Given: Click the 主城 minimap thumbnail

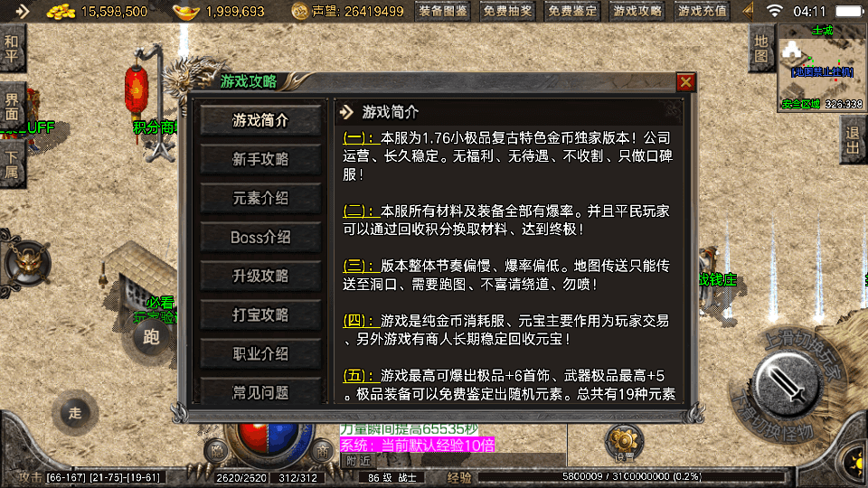Looking at the screenshot, I should (822, 68).
